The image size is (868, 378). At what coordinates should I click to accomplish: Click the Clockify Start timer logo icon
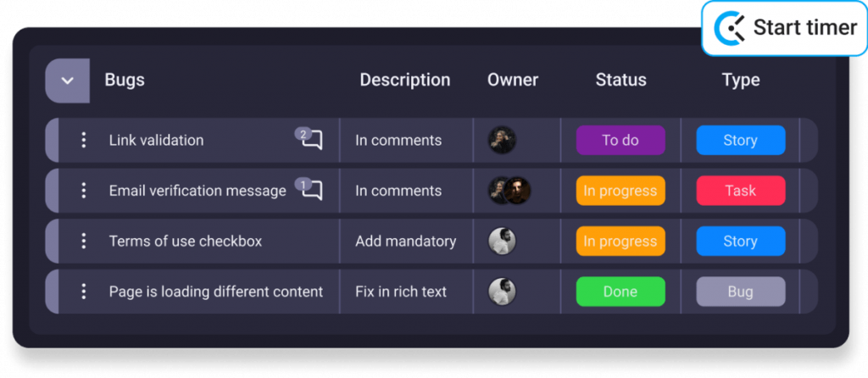[730, 28]
